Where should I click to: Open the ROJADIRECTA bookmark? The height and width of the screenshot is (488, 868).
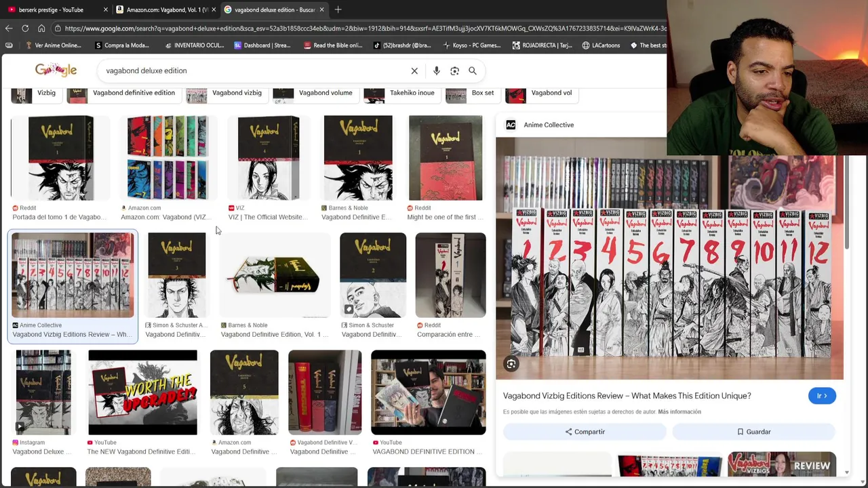542,45
